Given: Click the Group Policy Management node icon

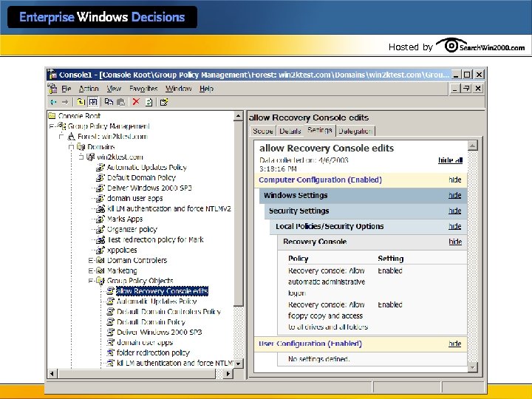Looking at the screenshot, I should (x=62, y=126).
